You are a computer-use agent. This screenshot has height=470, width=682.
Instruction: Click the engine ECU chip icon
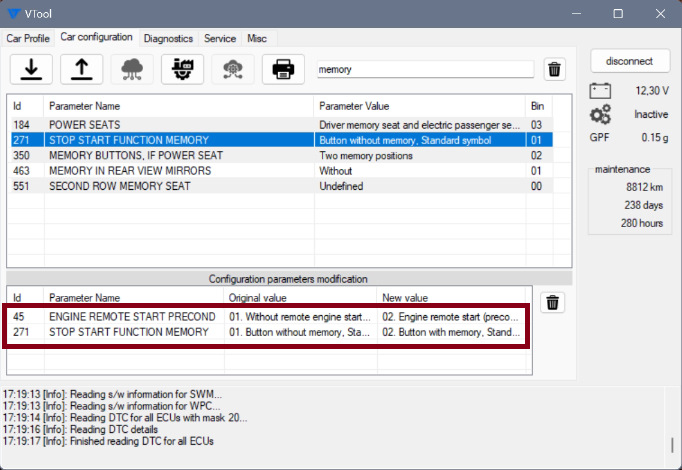tap(183, 69)
